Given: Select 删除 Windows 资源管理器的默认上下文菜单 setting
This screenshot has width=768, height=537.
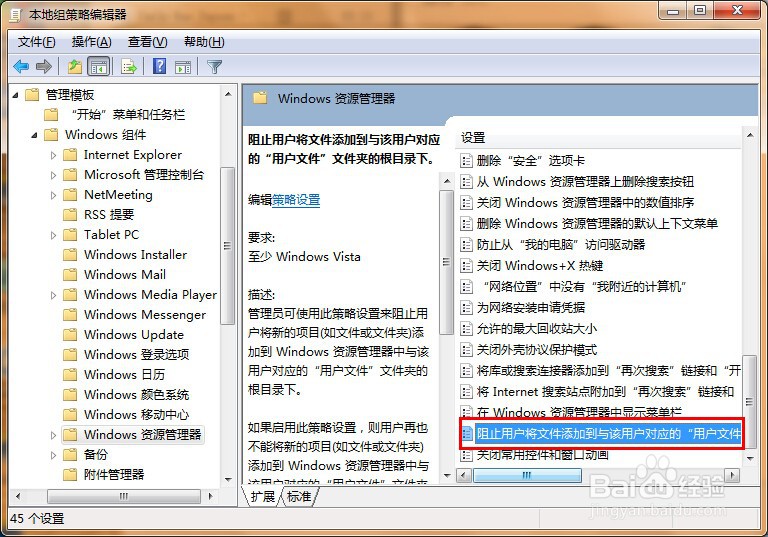Looking at the screenshot, I should (x=597, y=223).
